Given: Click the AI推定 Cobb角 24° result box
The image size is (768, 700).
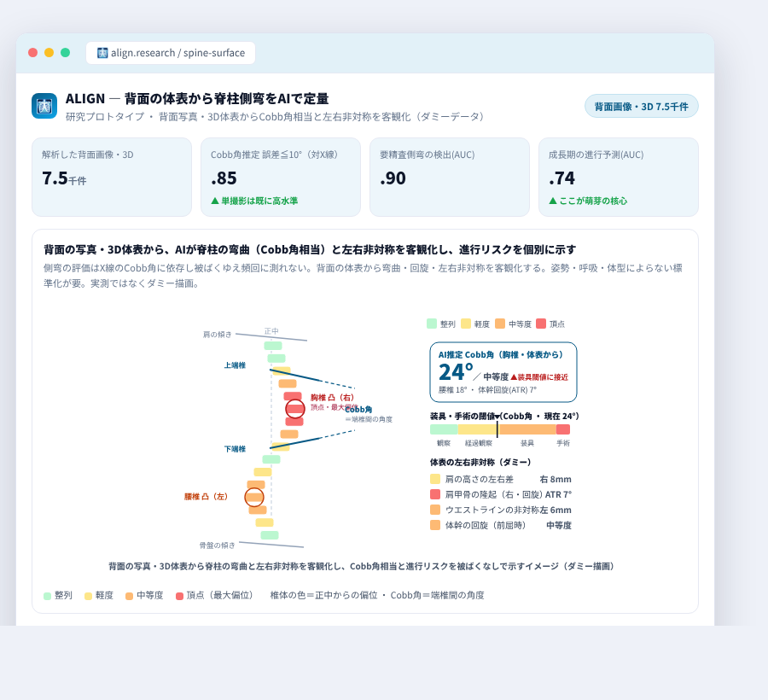Looking at the screenshot, I should (503, 372).
